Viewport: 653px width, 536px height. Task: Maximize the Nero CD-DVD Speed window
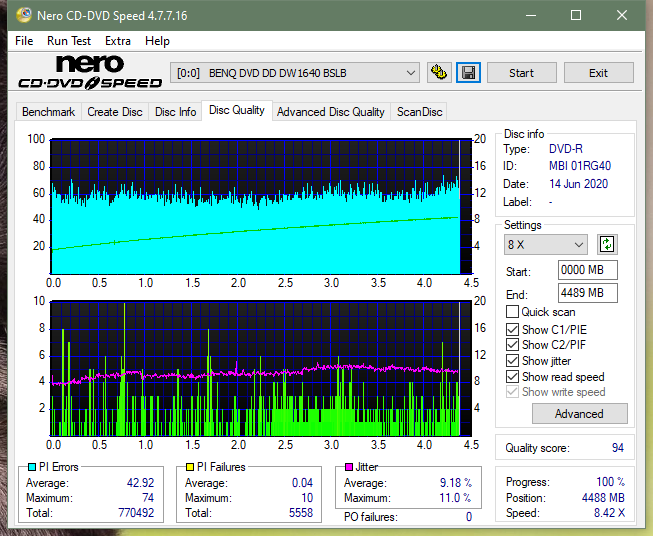pyautogui.click(x=576, y=15)
